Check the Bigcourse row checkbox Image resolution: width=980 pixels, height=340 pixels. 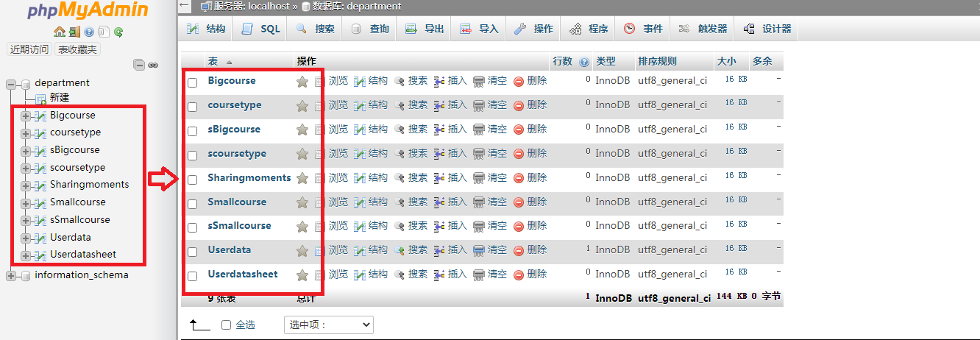[193, 82]
